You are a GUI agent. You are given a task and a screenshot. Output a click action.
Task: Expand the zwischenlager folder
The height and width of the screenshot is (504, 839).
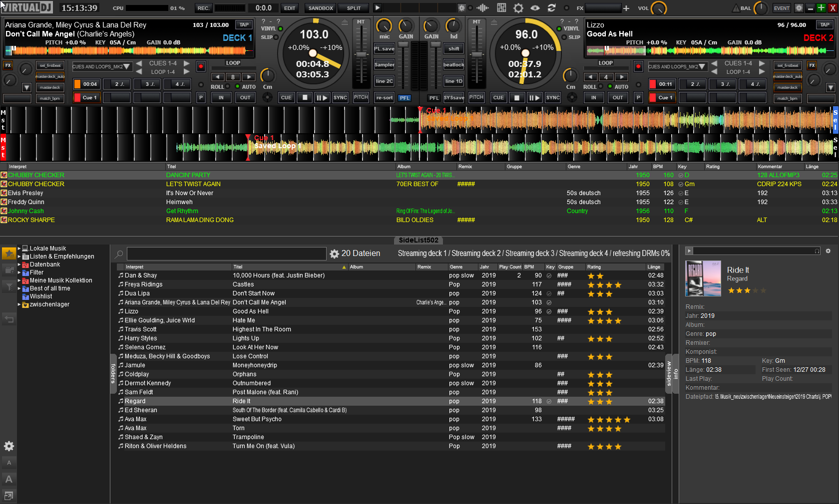19,304
